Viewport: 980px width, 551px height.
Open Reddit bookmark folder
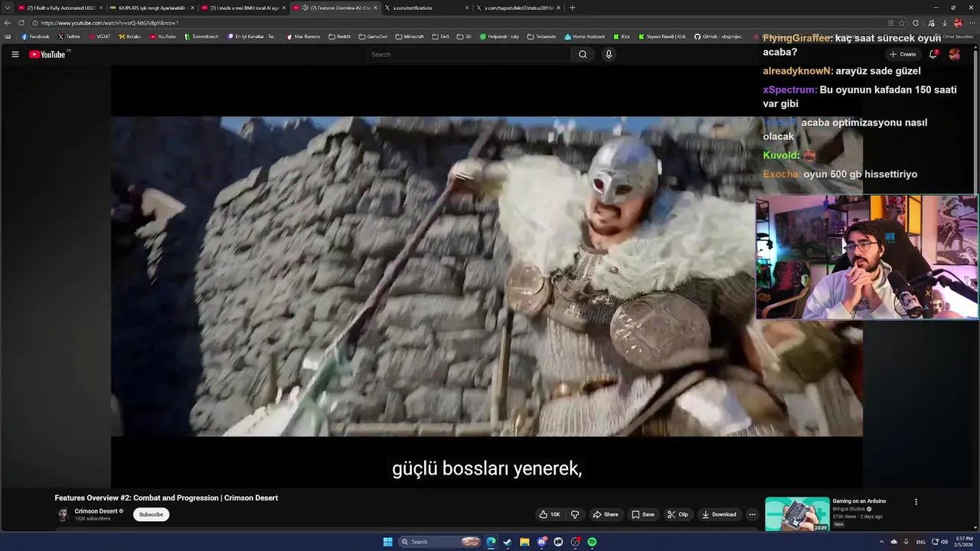pos(339,37)
